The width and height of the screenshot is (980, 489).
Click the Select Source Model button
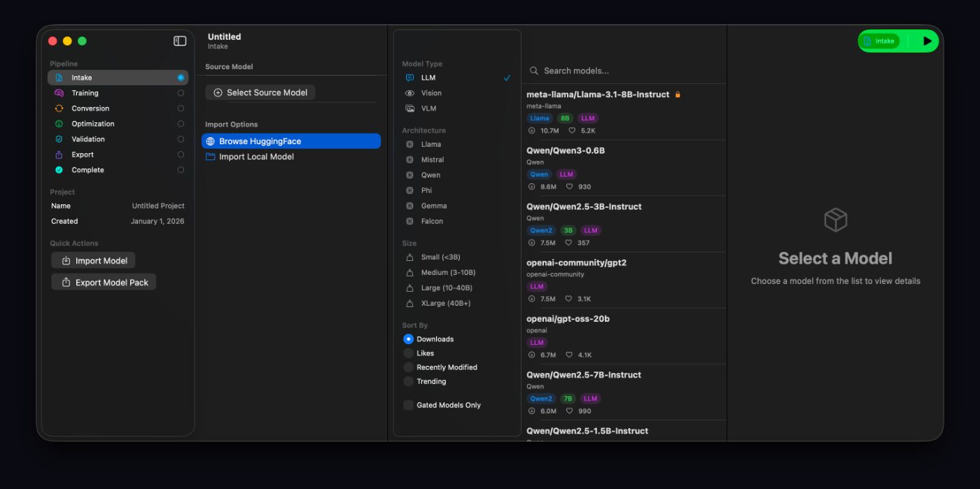click(x=260, y=92)
